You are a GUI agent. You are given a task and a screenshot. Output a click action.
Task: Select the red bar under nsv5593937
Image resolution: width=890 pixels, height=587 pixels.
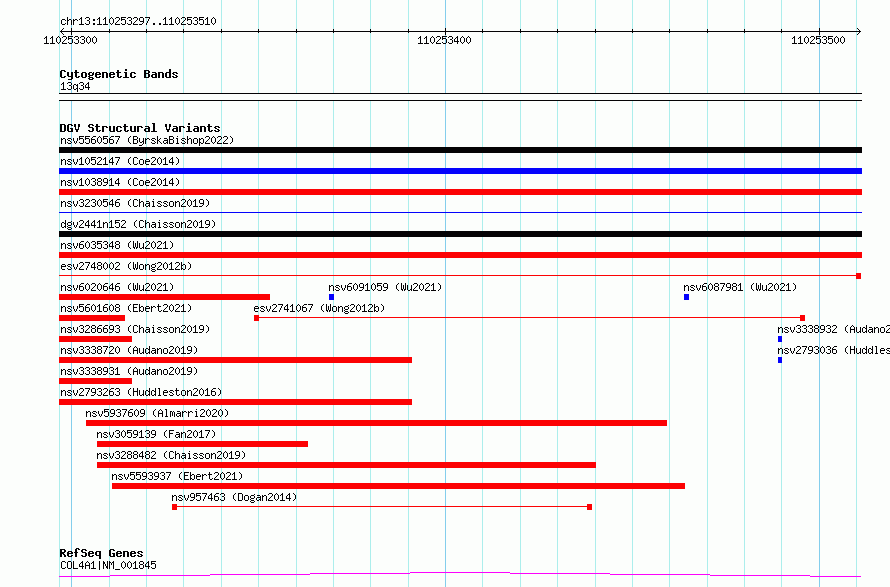click(398, 486)
